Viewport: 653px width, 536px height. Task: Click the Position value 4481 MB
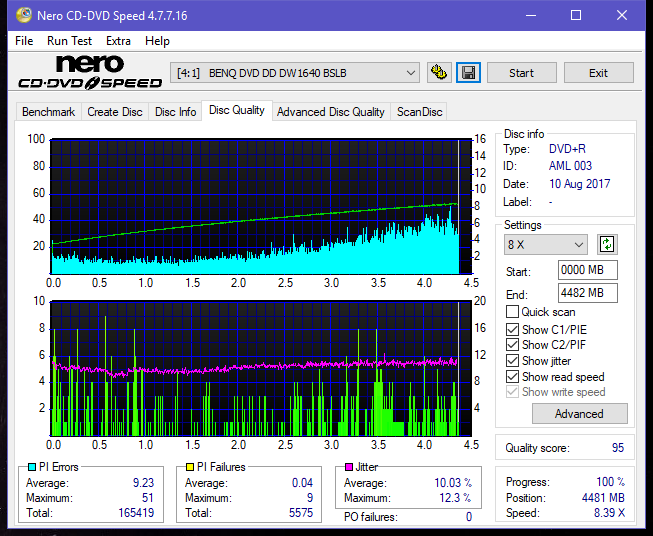pyautogui.click(x=603, y=498)
